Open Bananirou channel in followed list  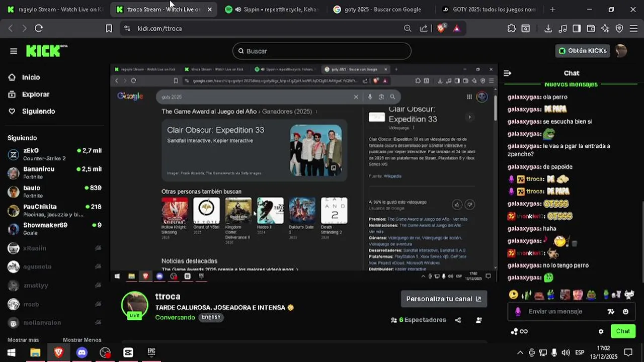(x=54, y=173)
